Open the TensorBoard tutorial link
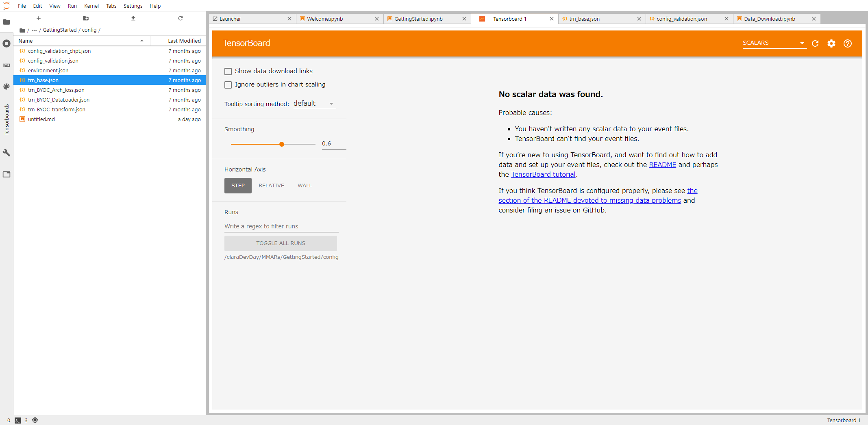This screenshot has height=425, width=868. (x=543, y=174)
